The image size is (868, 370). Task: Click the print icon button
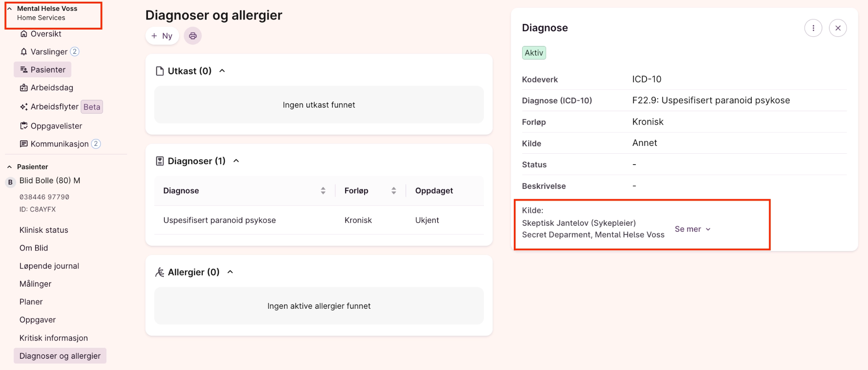click(x=193, y=36)
